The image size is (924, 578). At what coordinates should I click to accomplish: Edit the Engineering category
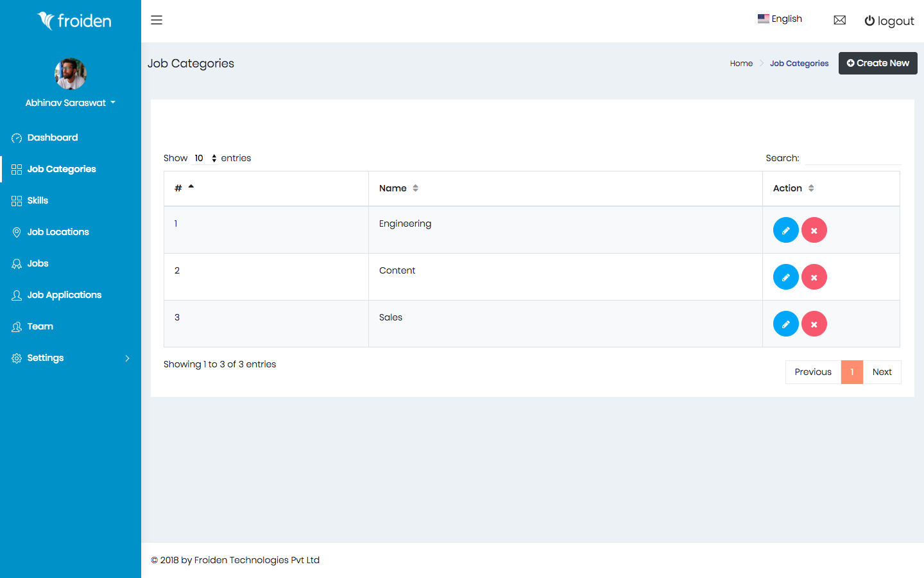click(785, 230)
